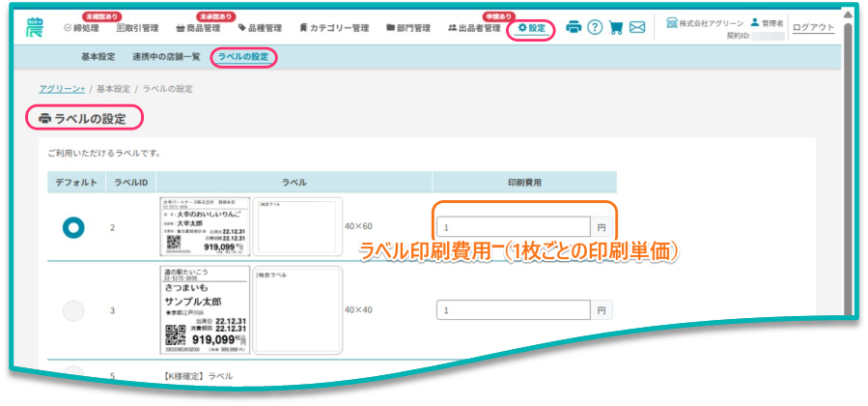This screenshot has height=406, width=868.
Task: Click the 40×60 label preview thumbnail
Action: click(207, 227)
